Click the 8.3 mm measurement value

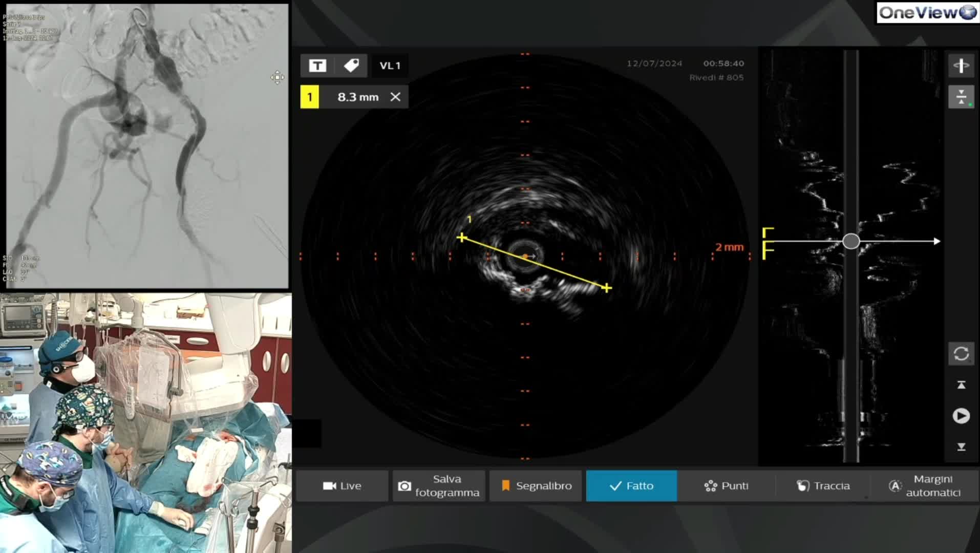358,97
